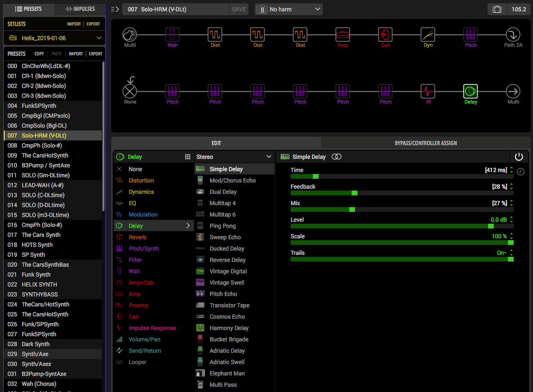Select the Dyn block icon
Screen dimensions: 533x392
pyautogui.click(x=428, y=35)
